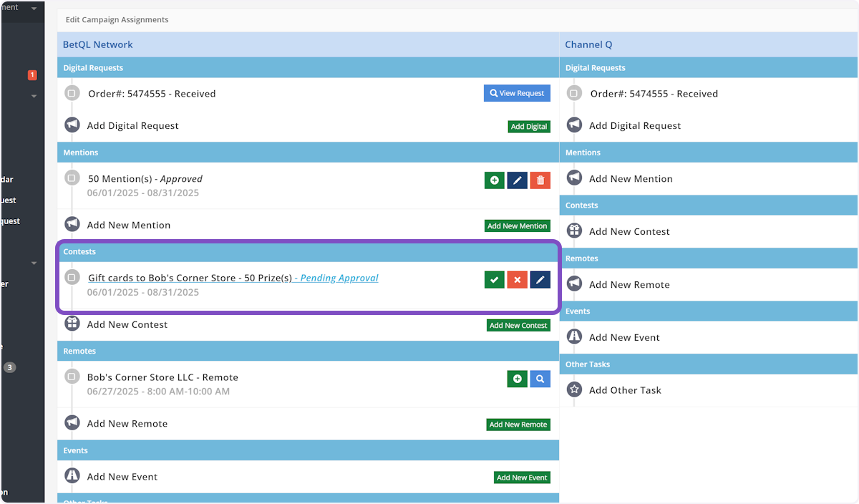Search Bob's Corner Store remote magnifier icon
859x504 pixels.
540,379
